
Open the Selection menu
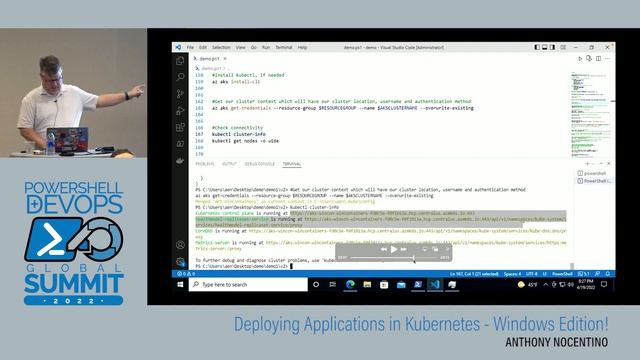[221, 47]
